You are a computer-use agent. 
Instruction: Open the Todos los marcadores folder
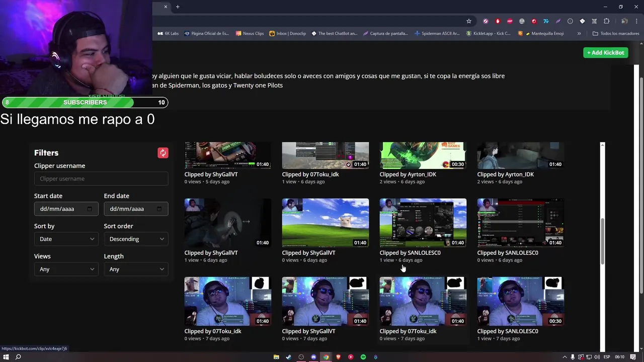point(616,34)
